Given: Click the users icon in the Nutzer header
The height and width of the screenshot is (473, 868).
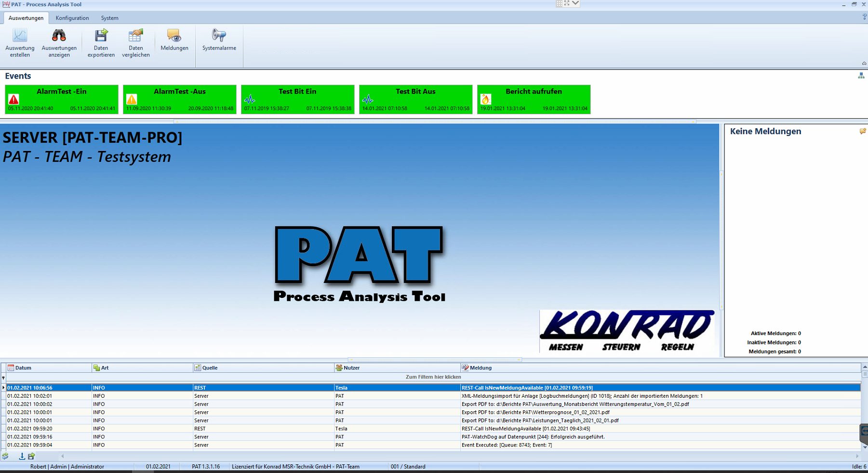Looking at the screenshot, I should click(x=339, y=368).
